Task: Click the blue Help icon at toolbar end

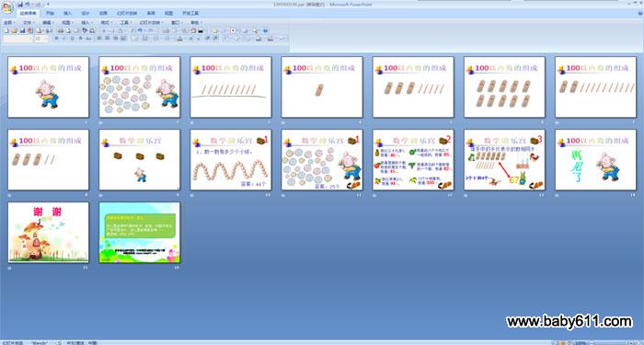Action: pyautogui.click(x=265, y=30)
